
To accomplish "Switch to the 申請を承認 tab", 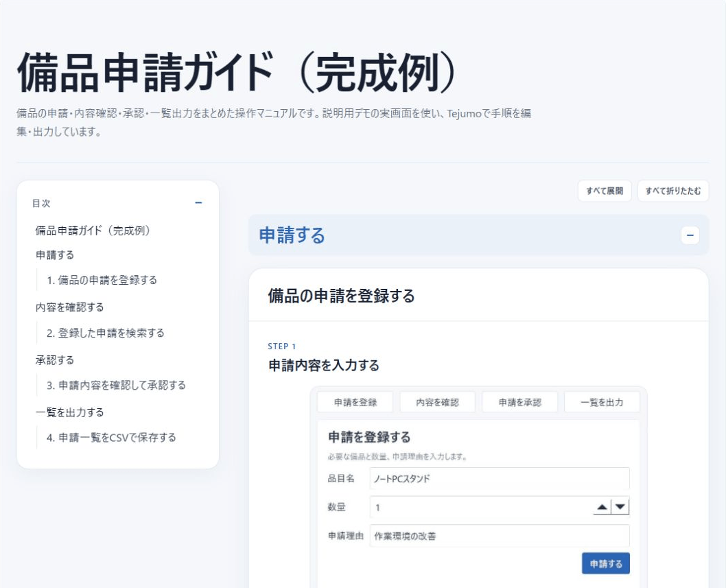I will [x=519, y=402].
